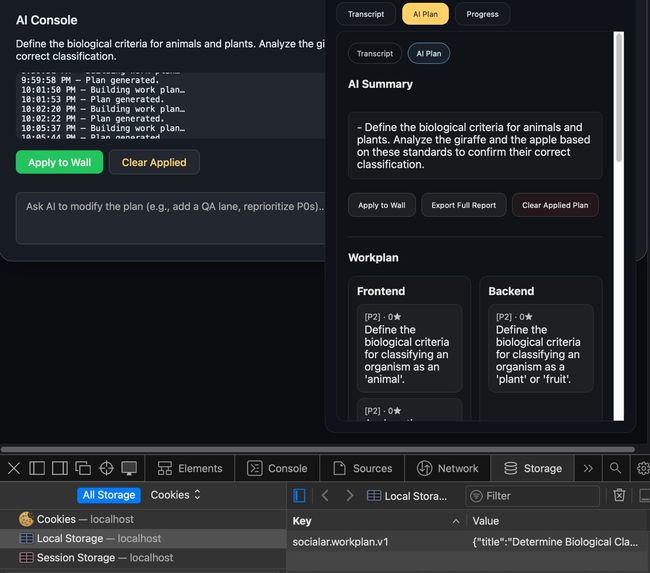The height and width of the screenshot is (573, 650).
Task: Click the 10:01:50 PM Building work plan log line
Action: (x=103, y=90)
